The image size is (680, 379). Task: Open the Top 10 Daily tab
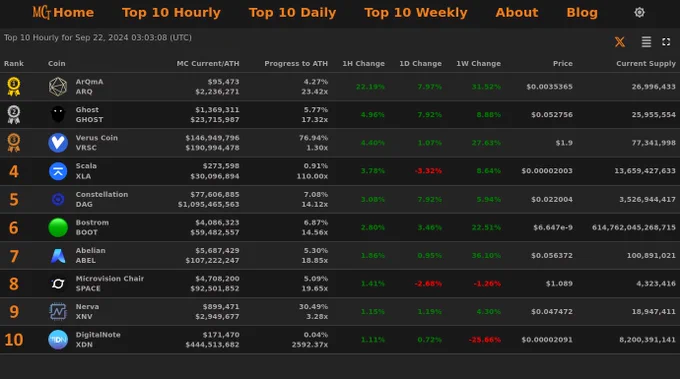292,13
